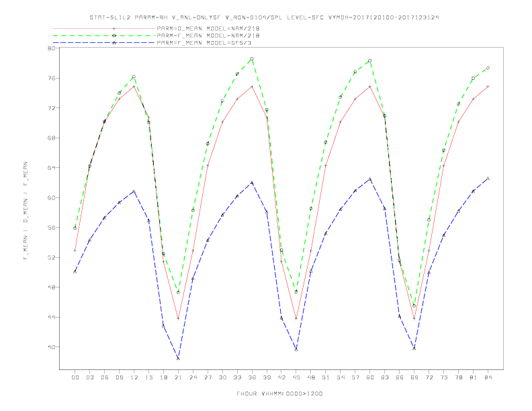Click y-axis tick label 68
532x411 pixels.
point(51,138)
